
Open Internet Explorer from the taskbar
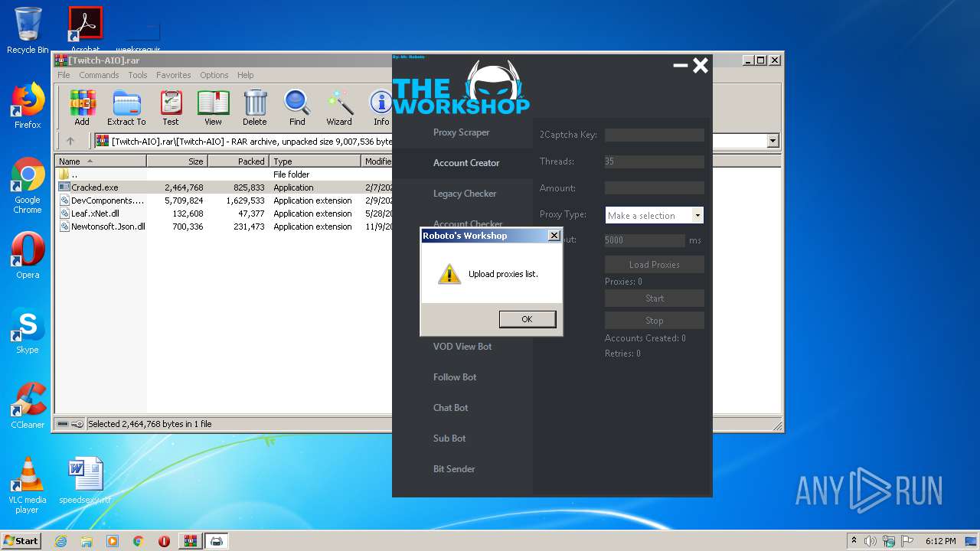[60, 541]
